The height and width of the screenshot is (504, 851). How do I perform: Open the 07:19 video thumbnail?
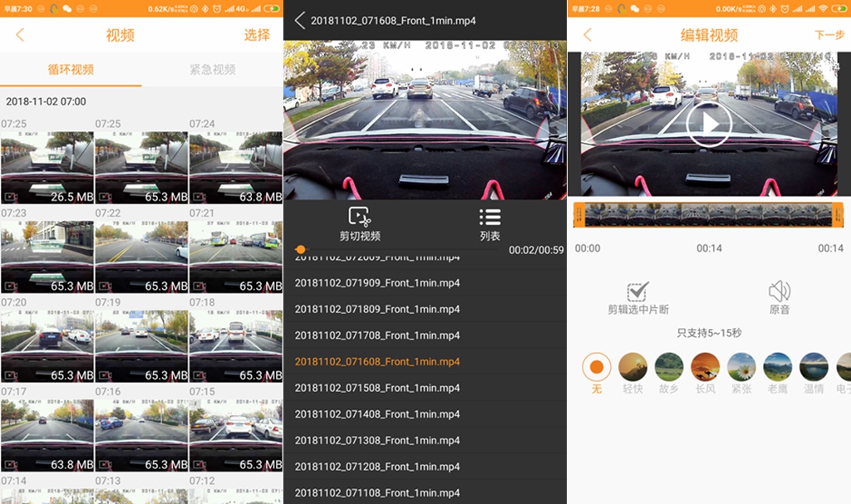[x=141, y=346]
